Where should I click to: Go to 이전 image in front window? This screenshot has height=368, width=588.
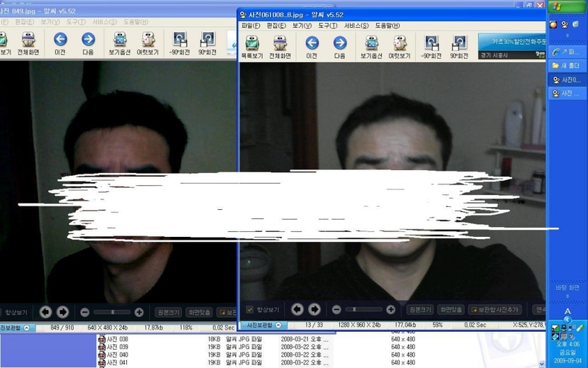312,48
